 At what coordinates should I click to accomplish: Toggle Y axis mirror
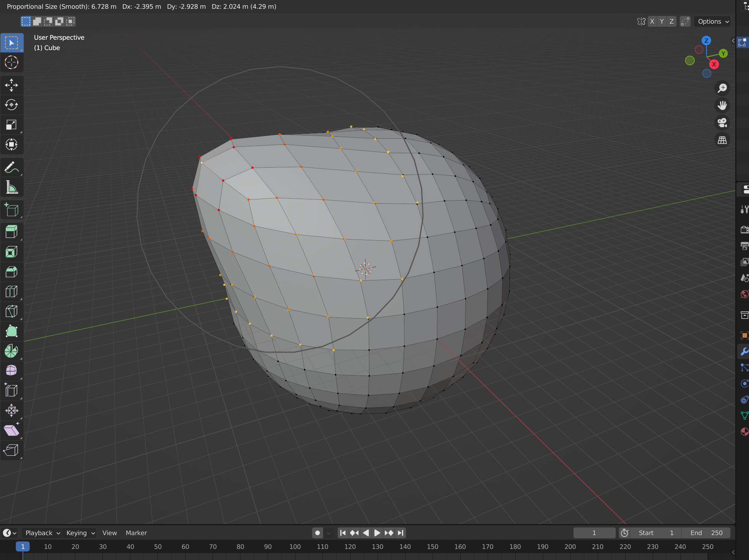click(x=662, y=21)
